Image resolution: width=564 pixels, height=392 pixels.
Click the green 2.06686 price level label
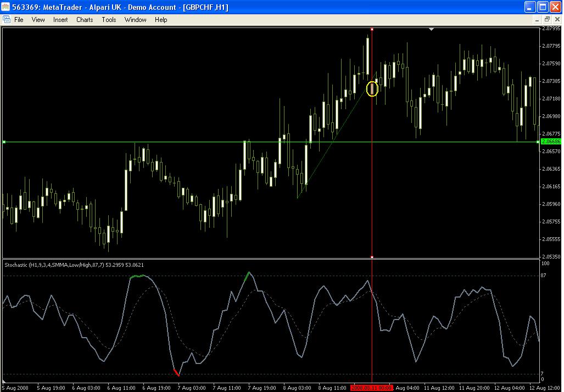551,142
